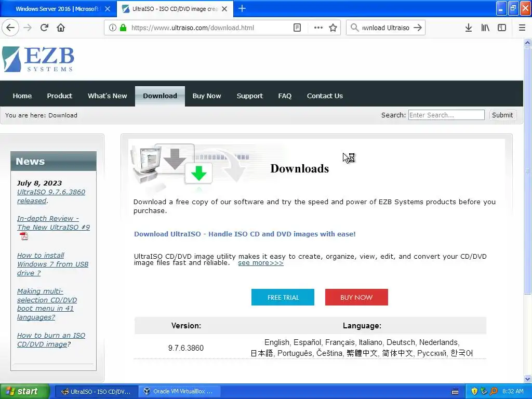Image resolution: width=532 pixels, height=399 pixels.
Task: Click the EZB Systems logo
Action: tap(38, 59)
